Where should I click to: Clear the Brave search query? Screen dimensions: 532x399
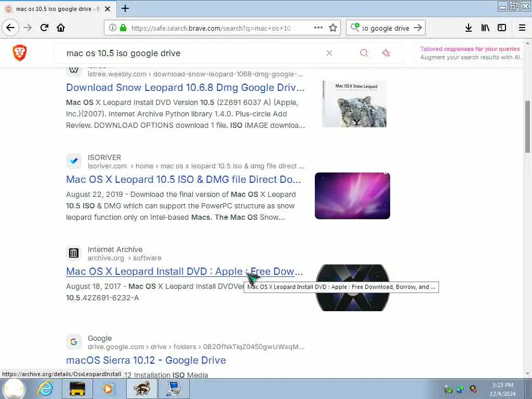click(x=329, y=53)
